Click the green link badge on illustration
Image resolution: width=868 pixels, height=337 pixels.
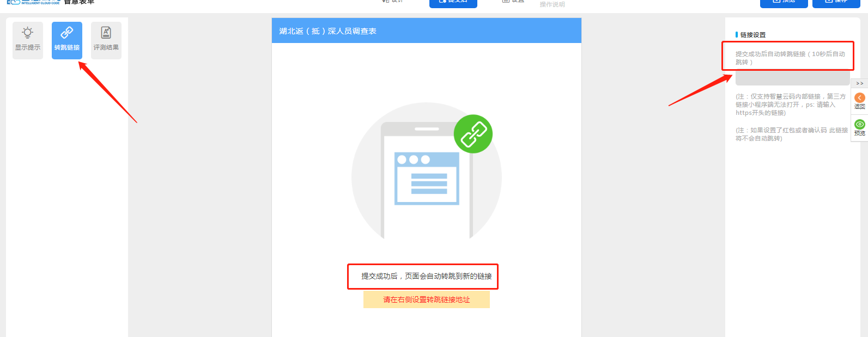473,134
